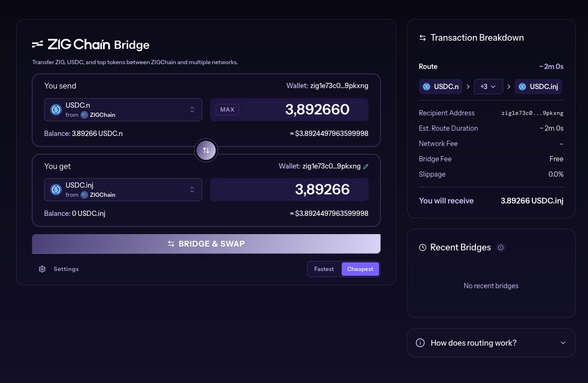The width and height of the screenshot is (588, 383).
Task: Click the Recent Bridges clock icon
Action: point(423,248)
